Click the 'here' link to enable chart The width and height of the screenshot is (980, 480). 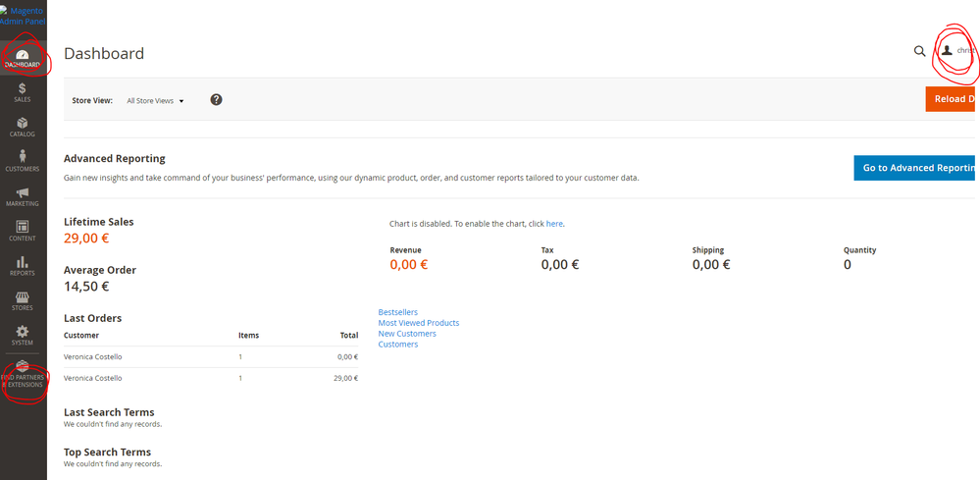[554, 224]
